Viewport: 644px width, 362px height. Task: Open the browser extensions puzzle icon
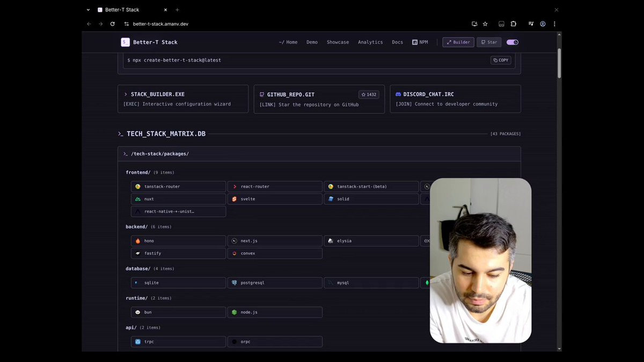click(514, 24)
